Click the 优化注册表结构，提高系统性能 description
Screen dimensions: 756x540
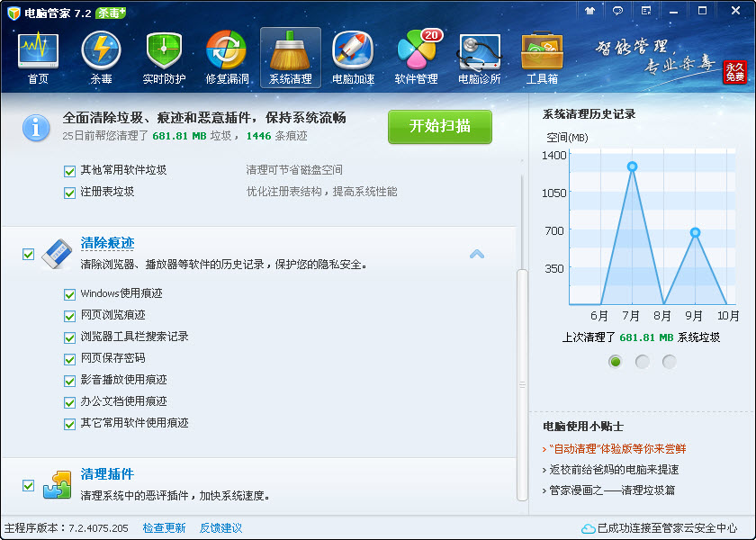[322, 192]
